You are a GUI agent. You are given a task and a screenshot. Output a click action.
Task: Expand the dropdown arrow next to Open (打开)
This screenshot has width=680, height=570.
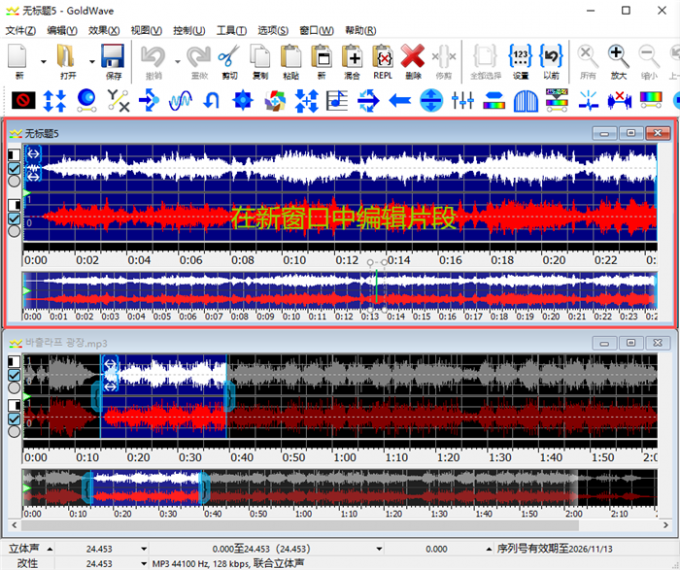92,60
